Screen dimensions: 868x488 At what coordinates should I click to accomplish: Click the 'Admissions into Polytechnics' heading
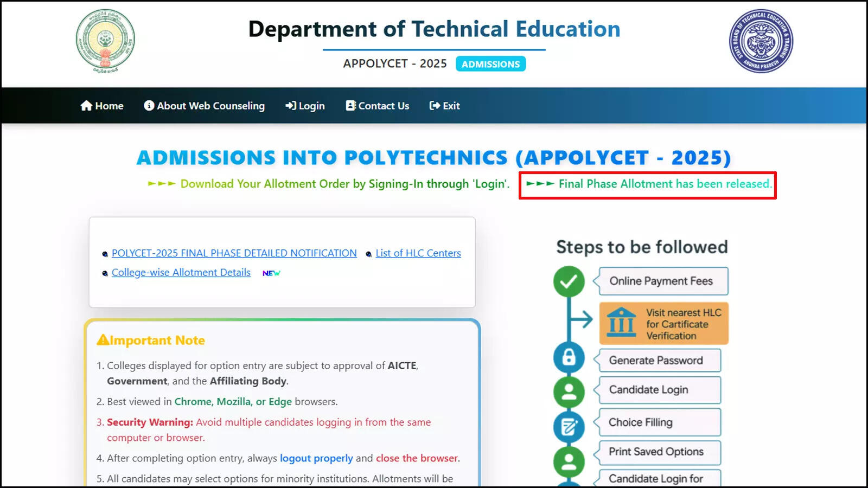[x=434, y=158]
